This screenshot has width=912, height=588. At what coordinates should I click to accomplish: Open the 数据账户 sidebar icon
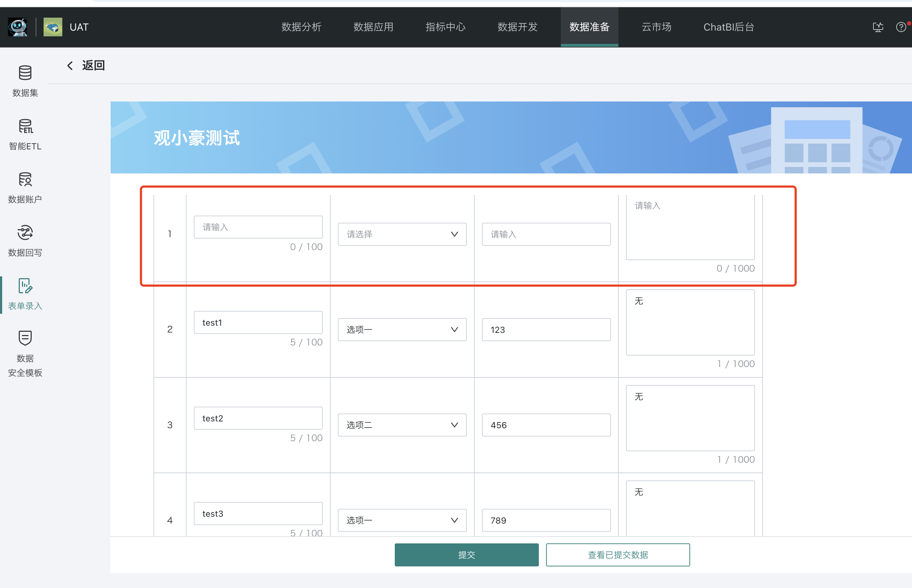point(25,187)
